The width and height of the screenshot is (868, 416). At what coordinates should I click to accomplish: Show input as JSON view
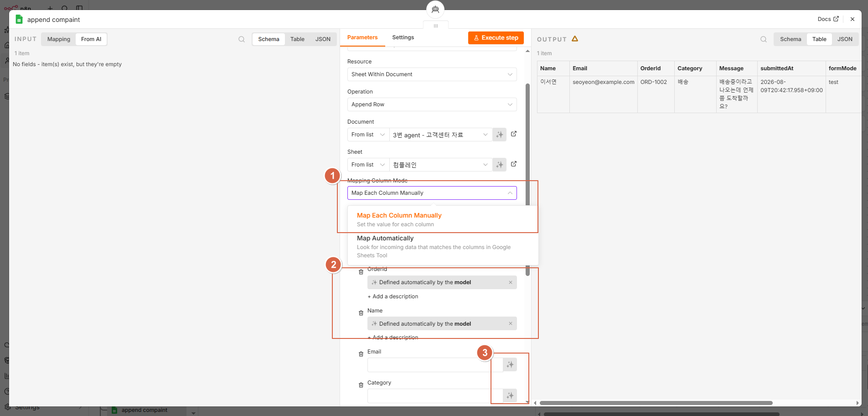(x=323, y=39)
